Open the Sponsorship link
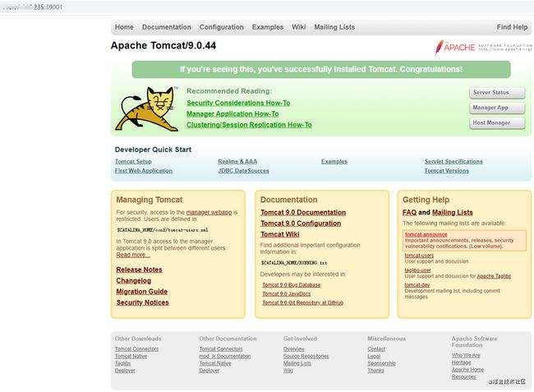This screenshot has width=534, height=392. click(x=382, y=363)
